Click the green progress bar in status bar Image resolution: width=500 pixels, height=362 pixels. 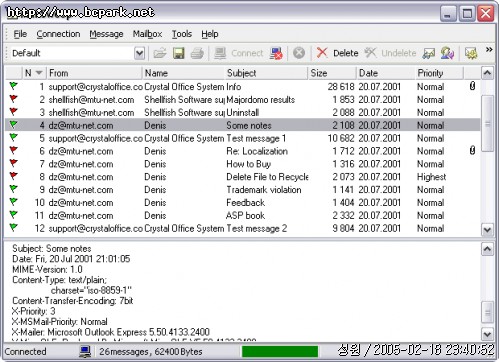pyautogui.click(x=280, y=351)
